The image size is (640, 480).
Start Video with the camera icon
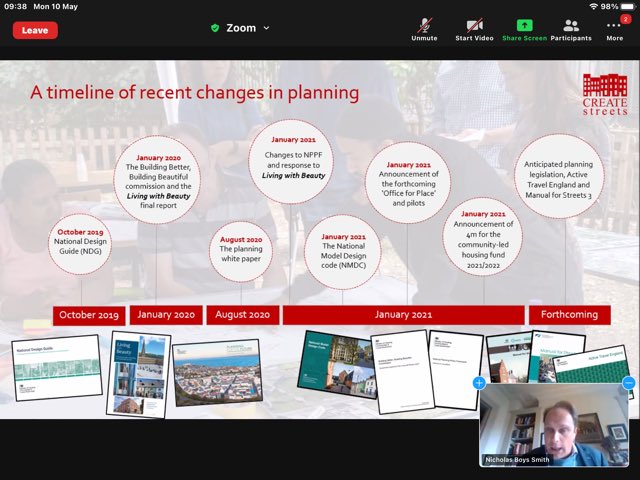coord(474,30)
